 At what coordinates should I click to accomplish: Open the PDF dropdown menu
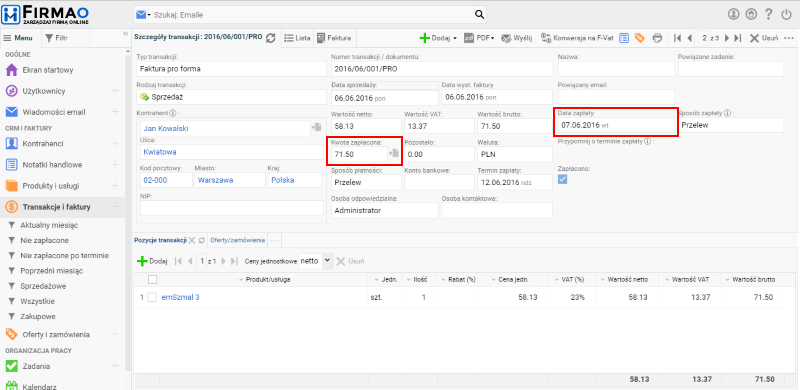click(479, 38)
